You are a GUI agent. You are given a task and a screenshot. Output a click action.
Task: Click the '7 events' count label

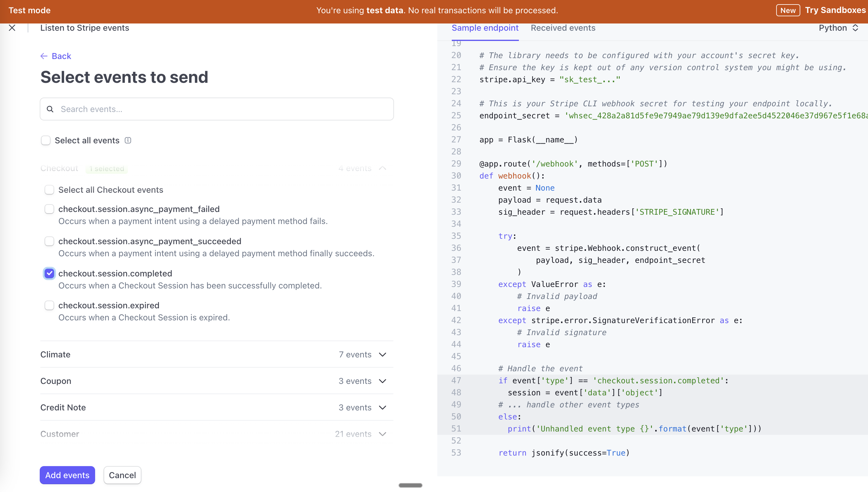(x=355, y=354)
